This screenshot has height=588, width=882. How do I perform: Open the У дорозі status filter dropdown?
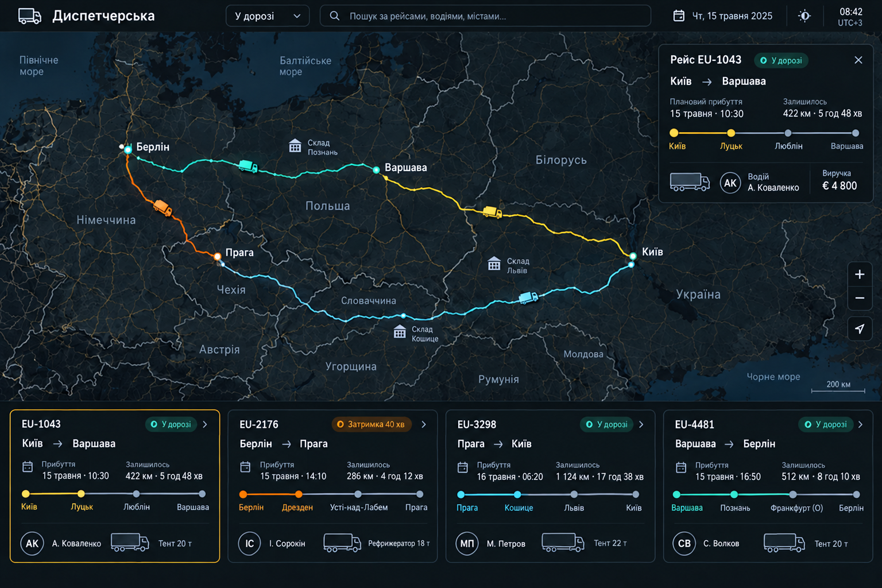(268, 16)
